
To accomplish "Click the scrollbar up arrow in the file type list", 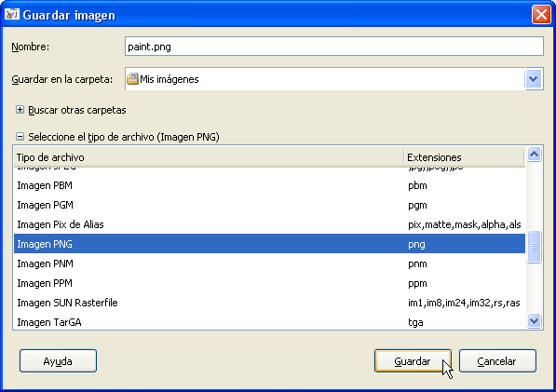I will click(534, 155).
